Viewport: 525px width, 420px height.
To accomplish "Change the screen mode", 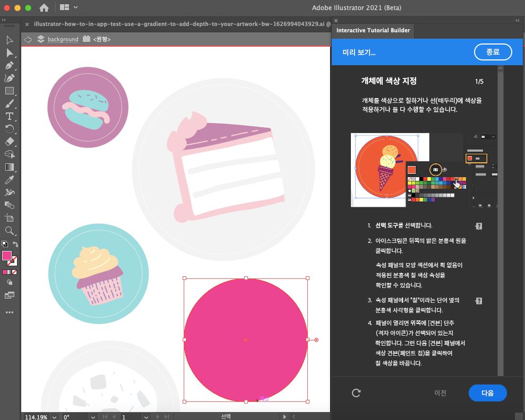I will click(x=10, y=295).
